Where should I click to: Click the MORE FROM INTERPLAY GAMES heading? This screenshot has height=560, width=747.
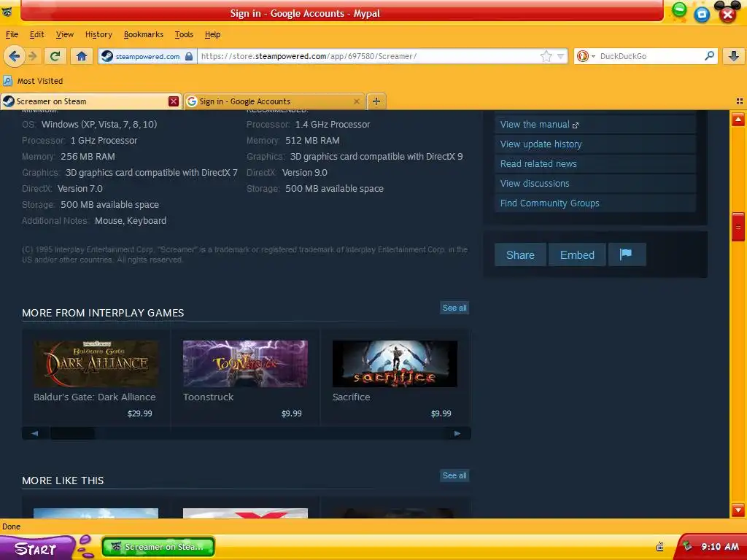[x=103, y=313]
